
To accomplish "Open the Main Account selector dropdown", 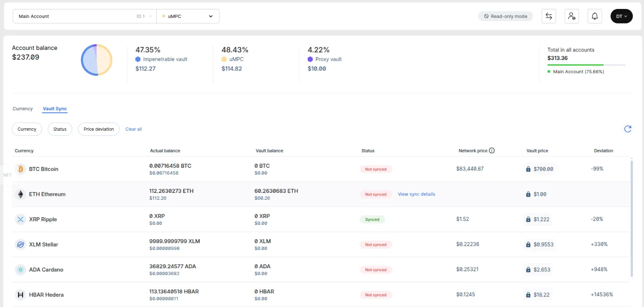I will point(85,16).
